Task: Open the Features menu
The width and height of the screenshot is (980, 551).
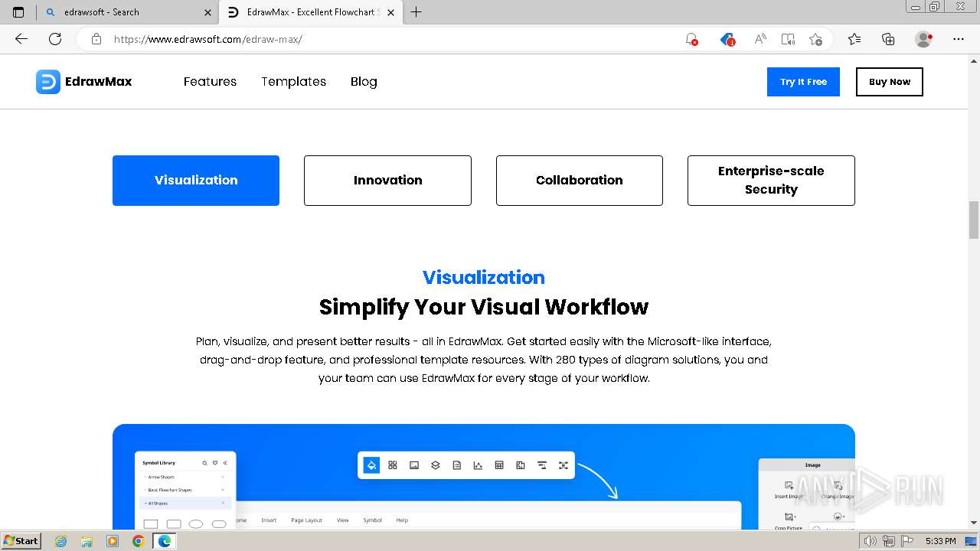Action: tap(210, 81)
